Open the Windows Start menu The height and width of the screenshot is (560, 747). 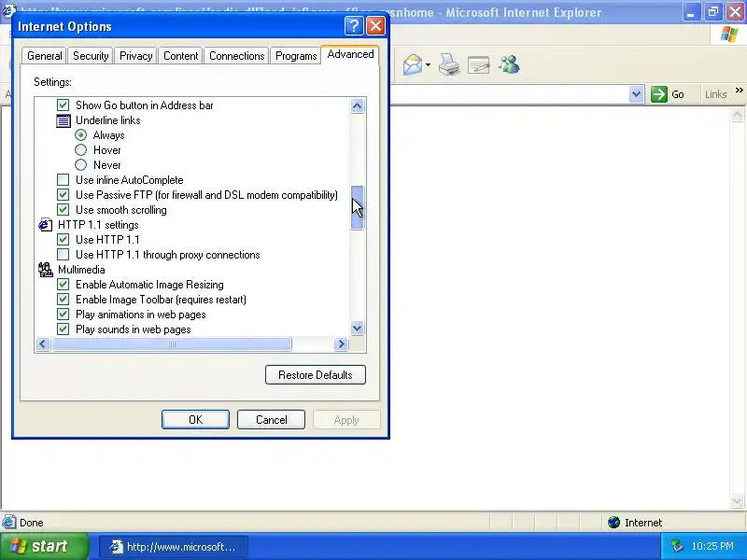click(x=44, y=546)
